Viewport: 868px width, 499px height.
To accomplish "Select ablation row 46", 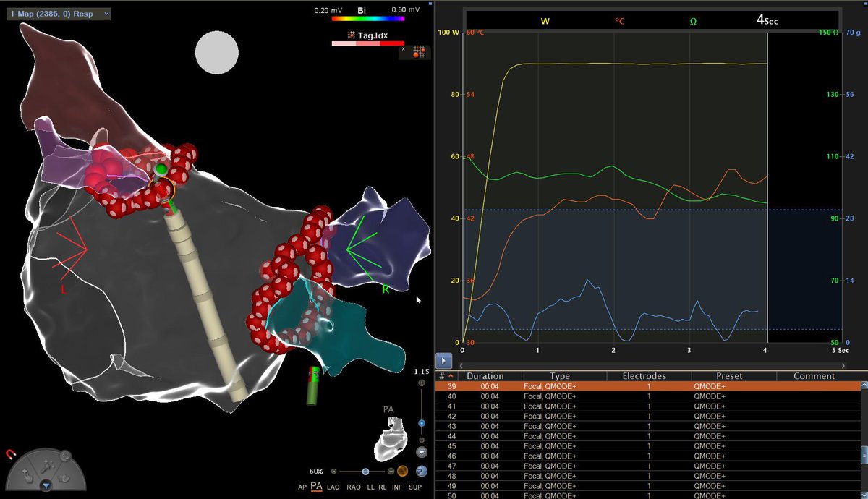I will [x=647, y=456].
